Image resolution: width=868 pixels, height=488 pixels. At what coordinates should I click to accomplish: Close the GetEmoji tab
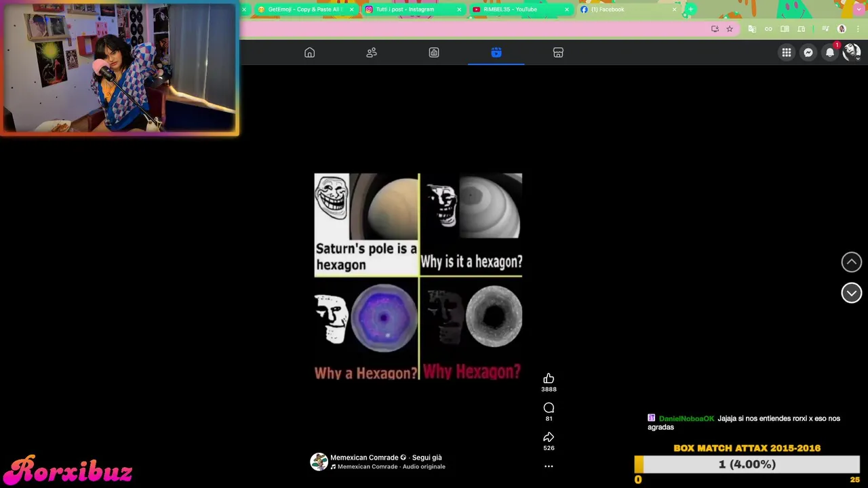[351, 9]
